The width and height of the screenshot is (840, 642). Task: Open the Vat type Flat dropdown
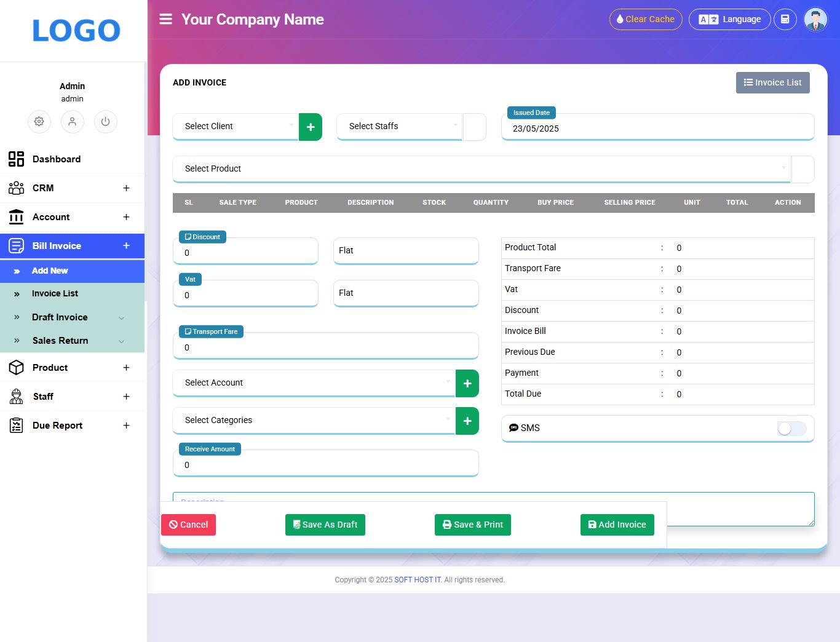(406, 293)
